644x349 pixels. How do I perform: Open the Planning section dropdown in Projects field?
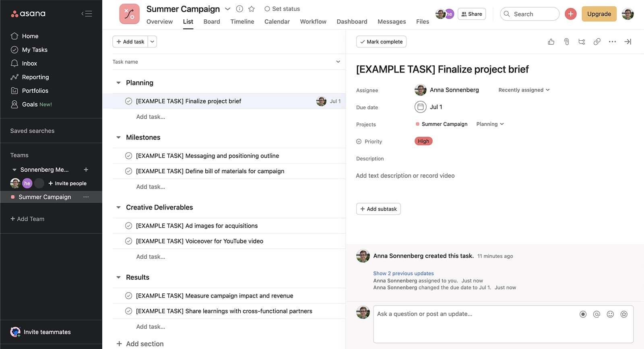[490, 124]
